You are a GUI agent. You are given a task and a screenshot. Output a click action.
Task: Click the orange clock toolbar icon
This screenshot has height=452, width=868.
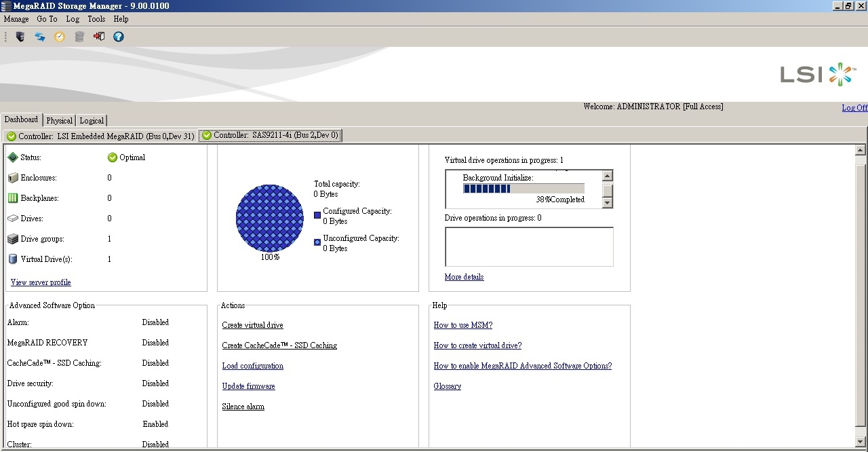tap(60, 37)
